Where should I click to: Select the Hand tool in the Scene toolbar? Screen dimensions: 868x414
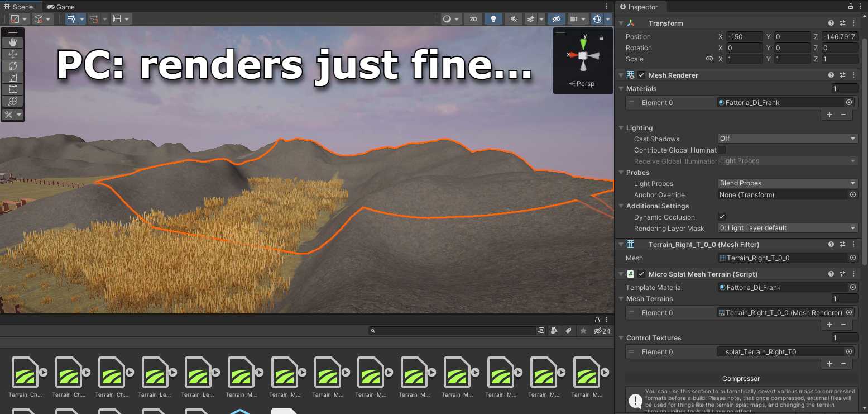click(x=12, y=42)
